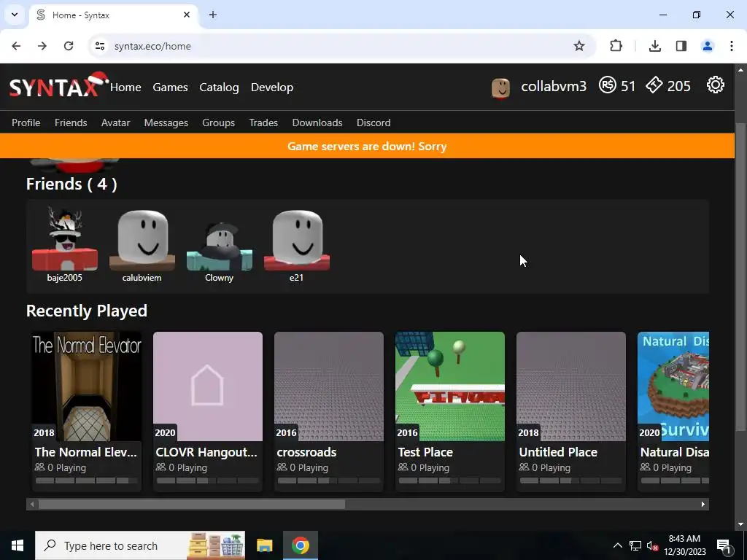Screen dimensions: 747x560
Task: Open the Untitled Place game thumbnail
Action: tap(570, 386)
